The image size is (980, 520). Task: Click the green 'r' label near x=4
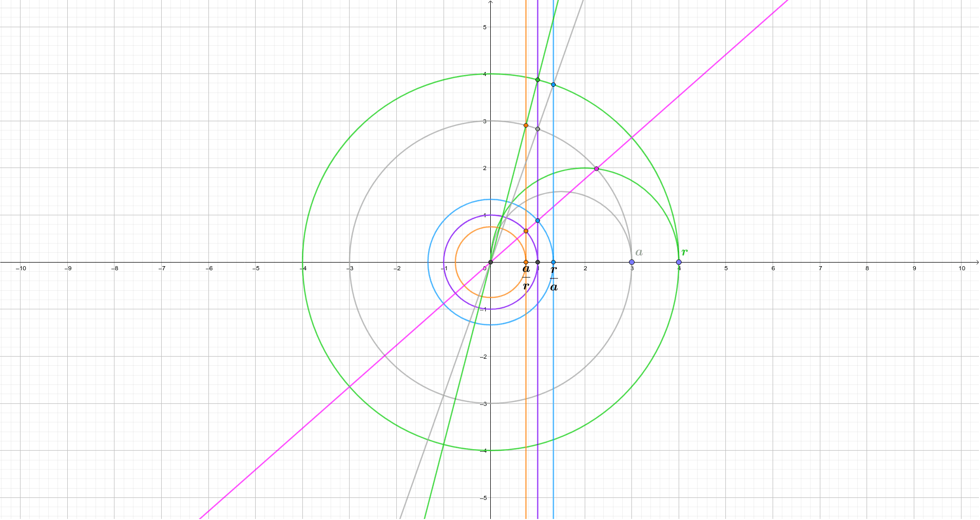(684, 252)
